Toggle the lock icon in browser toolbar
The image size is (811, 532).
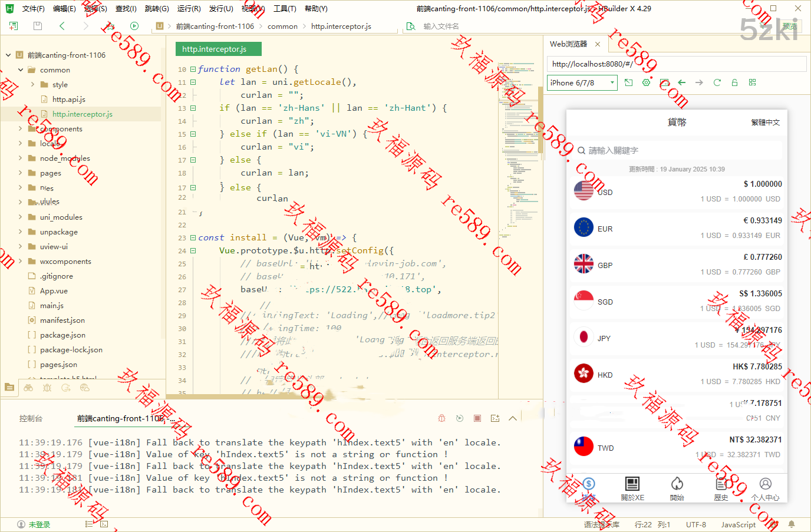click(734, 82)
